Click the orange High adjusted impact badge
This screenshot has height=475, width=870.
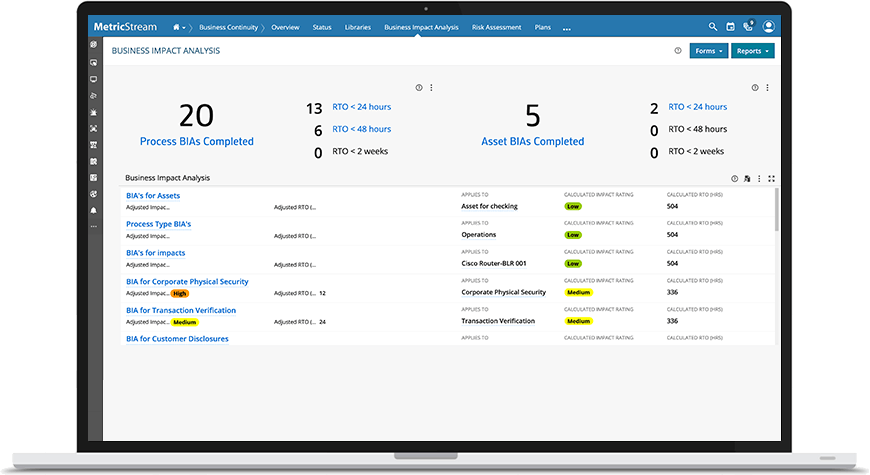(x=180, y=294)
